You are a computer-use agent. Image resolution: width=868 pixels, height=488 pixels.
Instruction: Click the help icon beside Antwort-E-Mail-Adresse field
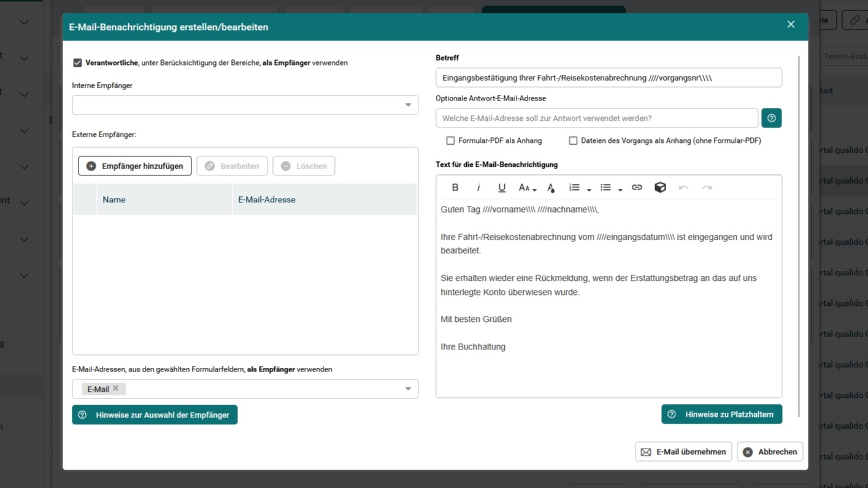click(x=772, y=118)
